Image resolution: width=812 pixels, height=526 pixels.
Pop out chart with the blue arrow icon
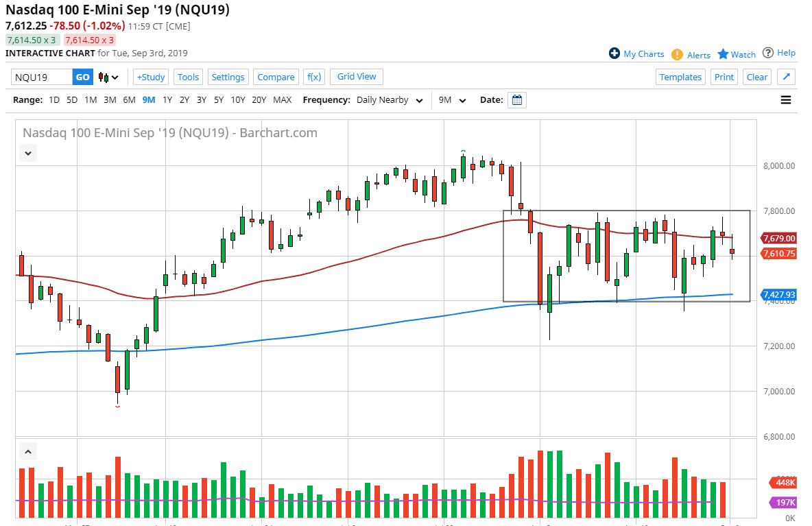pyautogui.click(x=786, y=77)
